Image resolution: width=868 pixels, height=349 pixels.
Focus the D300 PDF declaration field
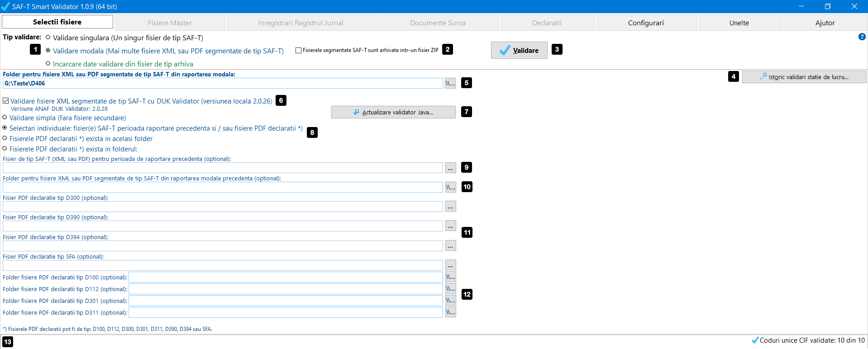[223, 207]
